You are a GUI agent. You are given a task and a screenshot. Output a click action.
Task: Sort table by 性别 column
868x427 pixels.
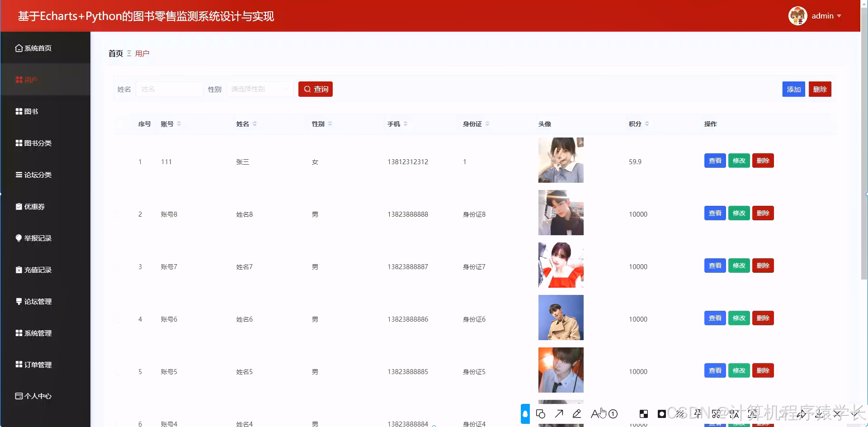(x=330, y=124)
